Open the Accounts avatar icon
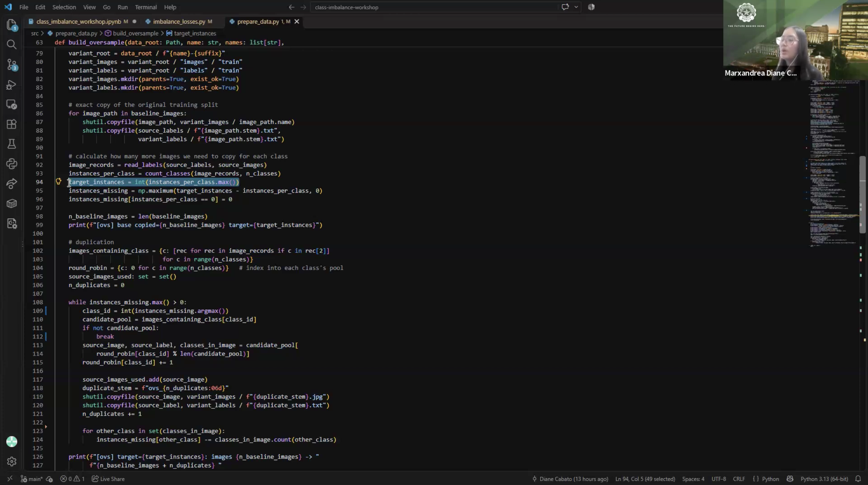This screenshot has width=868, height=485. pyautogui.click(x=12, y=441)
